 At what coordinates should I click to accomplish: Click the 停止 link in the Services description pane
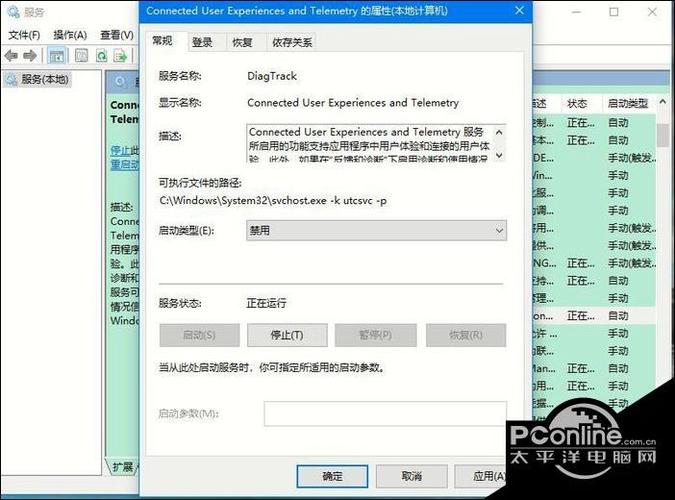(120, 150)
